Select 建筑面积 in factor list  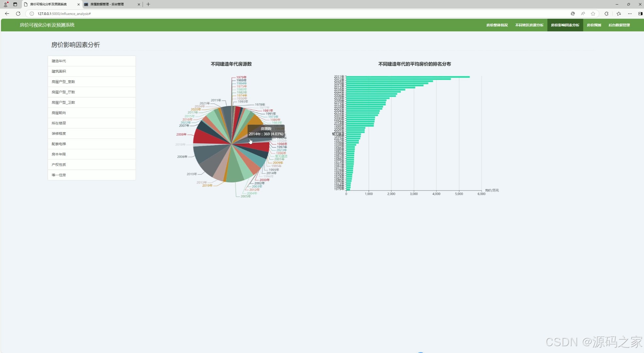click(x=59, y=71)
